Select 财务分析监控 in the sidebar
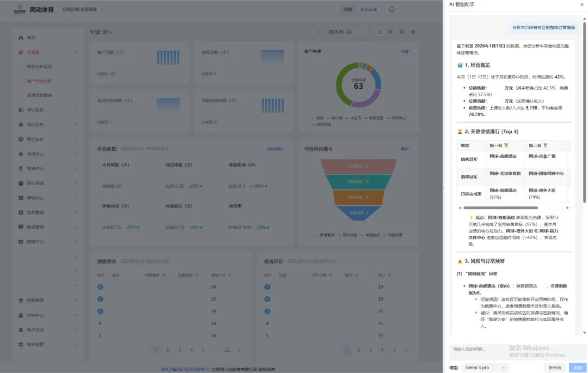Viewport: 588px width, 373px height. click(x=39, y=66)
